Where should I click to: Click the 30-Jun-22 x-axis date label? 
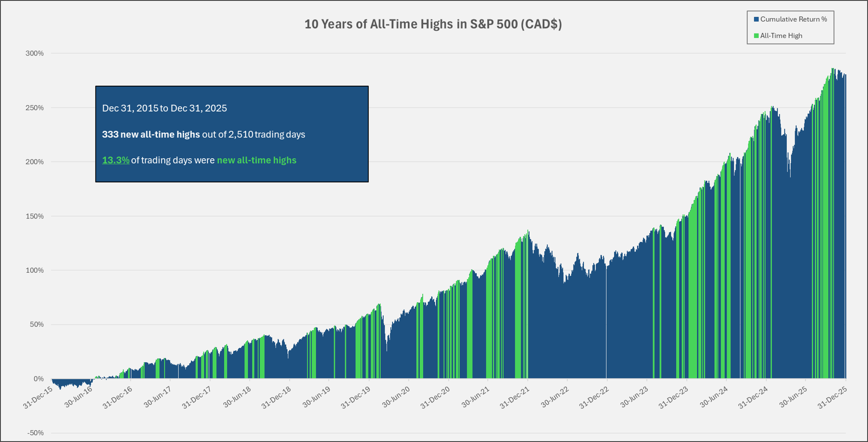(555, 397)
